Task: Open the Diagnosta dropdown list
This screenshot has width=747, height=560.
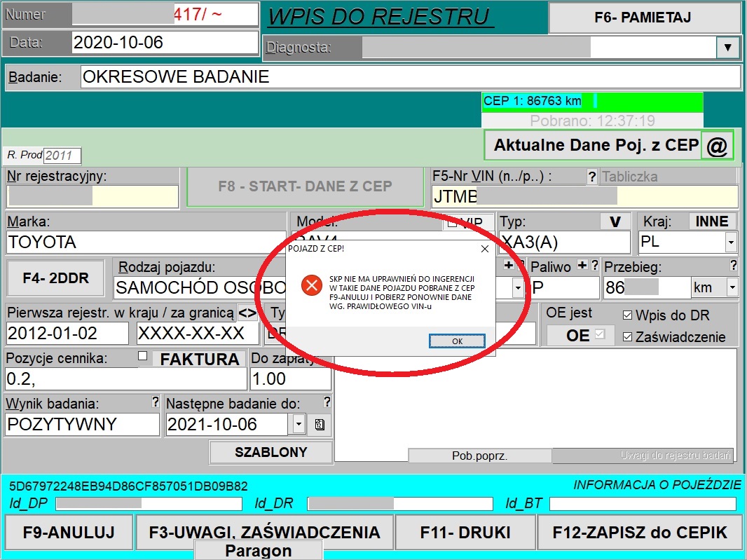Action: point(727,48)
